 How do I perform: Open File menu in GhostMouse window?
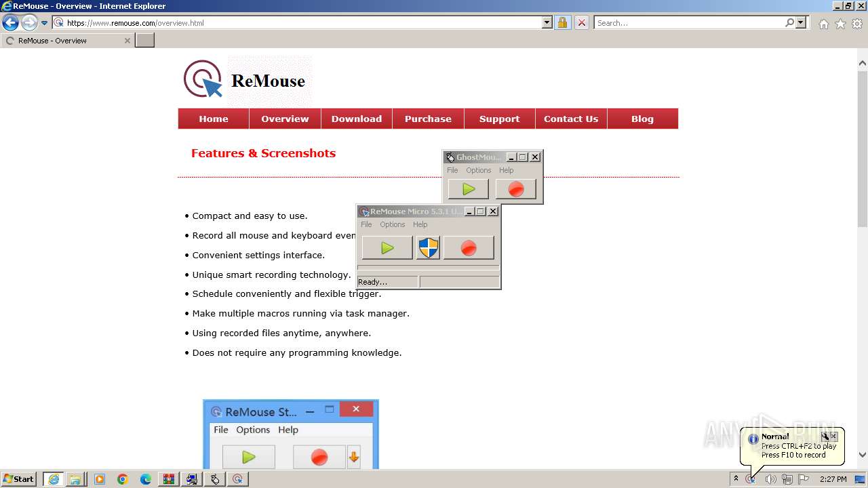(452, 170)
